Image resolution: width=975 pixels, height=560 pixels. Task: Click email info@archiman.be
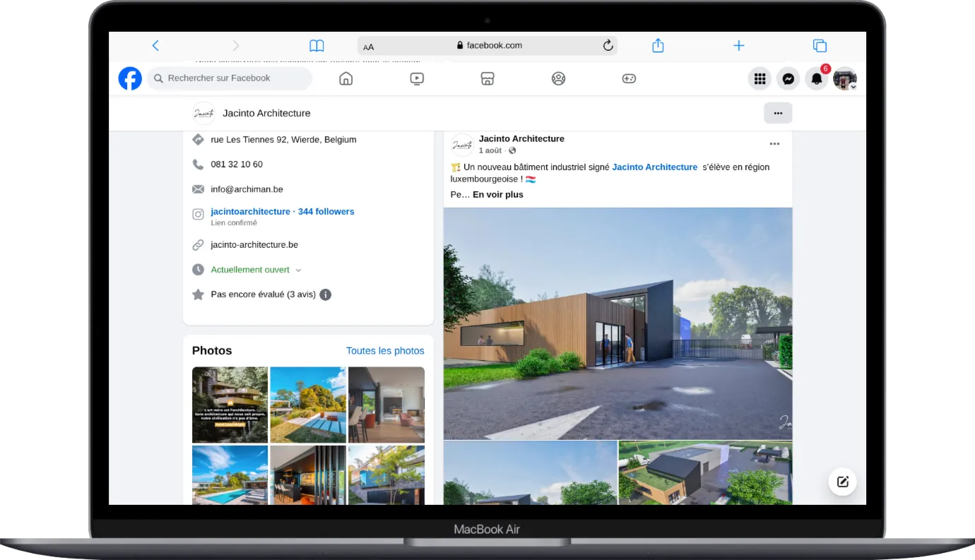point(247,189)
